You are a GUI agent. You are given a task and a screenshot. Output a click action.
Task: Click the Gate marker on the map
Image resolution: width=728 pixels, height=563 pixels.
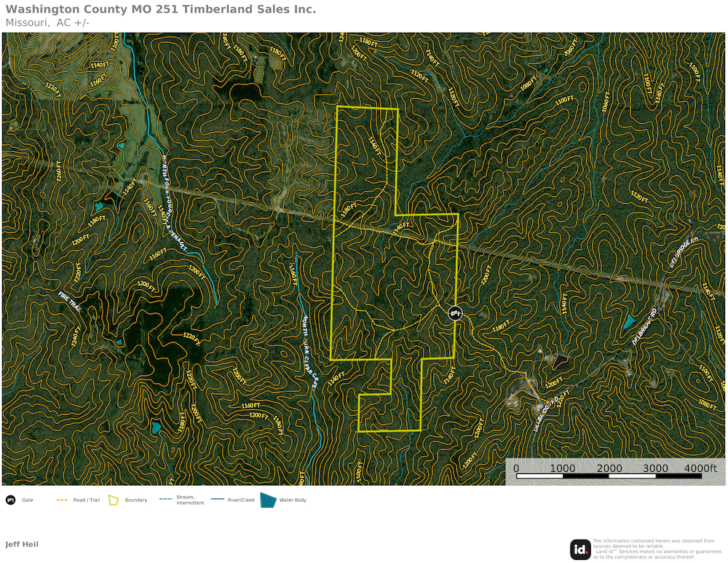pos(455,313)
